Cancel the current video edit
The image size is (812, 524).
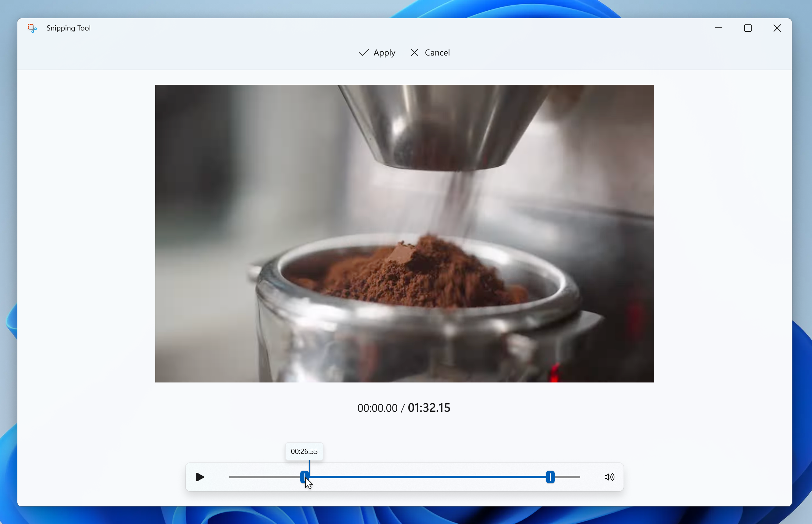[x=430, y=52]
